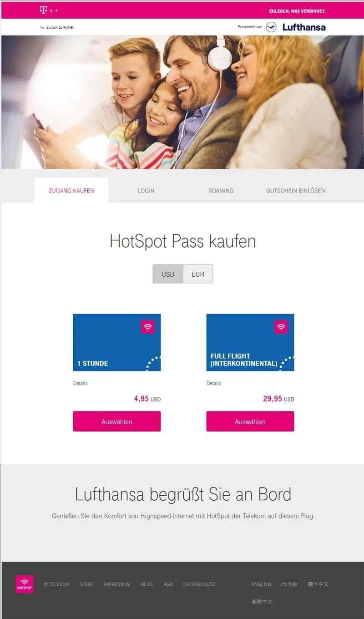Screen dimensions: 364x619
Task: Expand Details under the Full Flight pass
Action: pyautogui.click(x=213, y=383)
